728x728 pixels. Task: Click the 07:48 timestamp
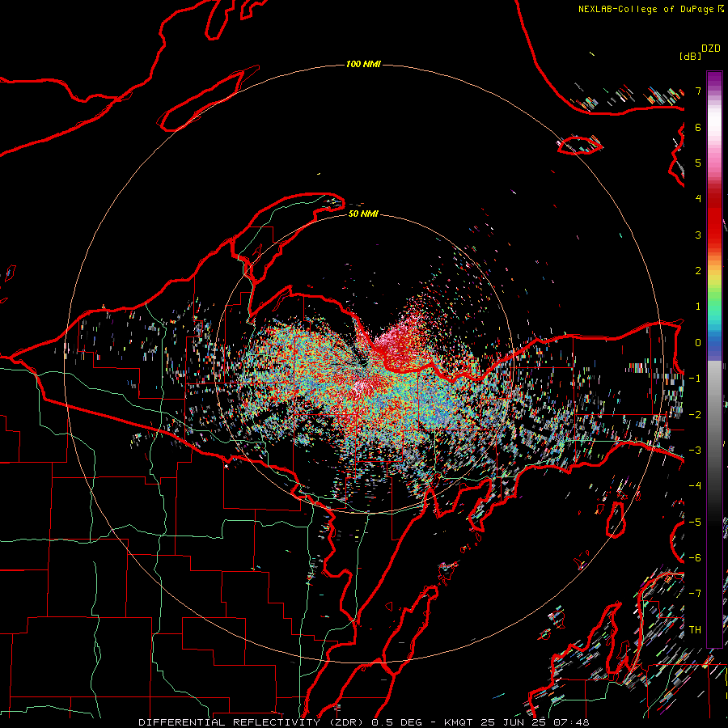click(571, 722)
